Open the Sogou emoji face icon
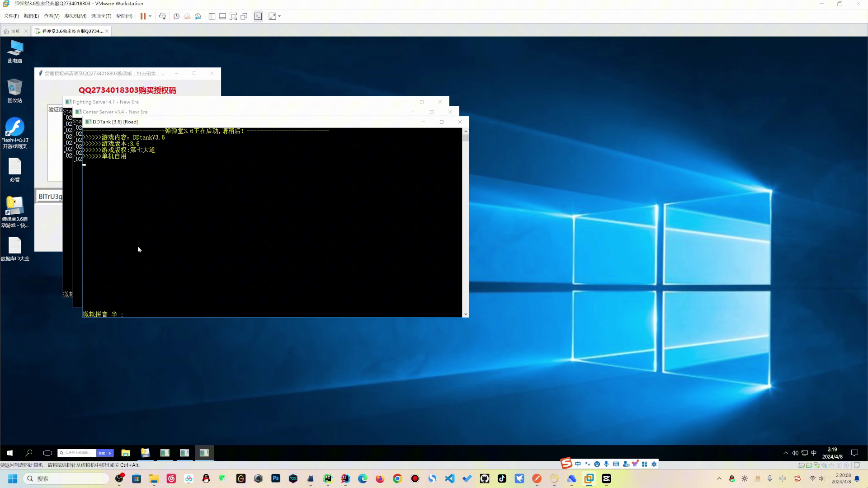Image resolution: width=868 pixels, height=488 pixels. pos(597,464)
